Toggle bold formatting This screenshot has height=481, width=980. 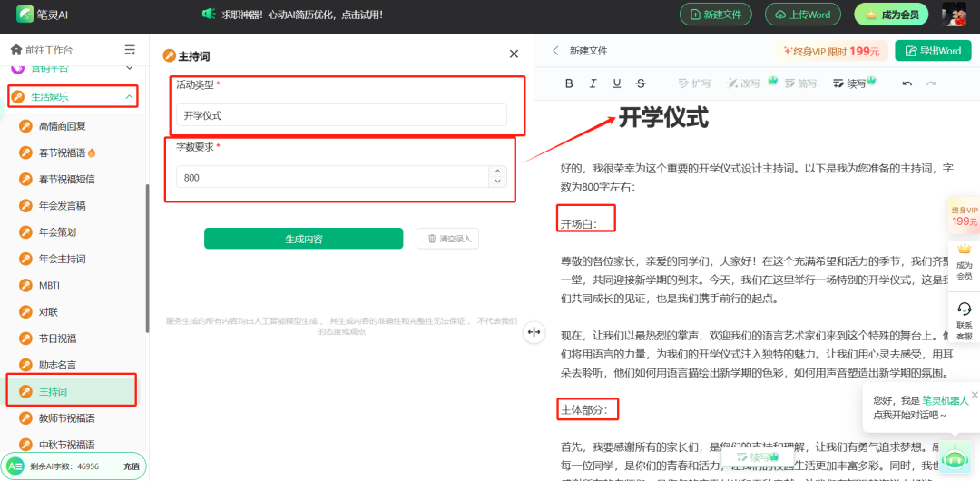pos(569,83)
